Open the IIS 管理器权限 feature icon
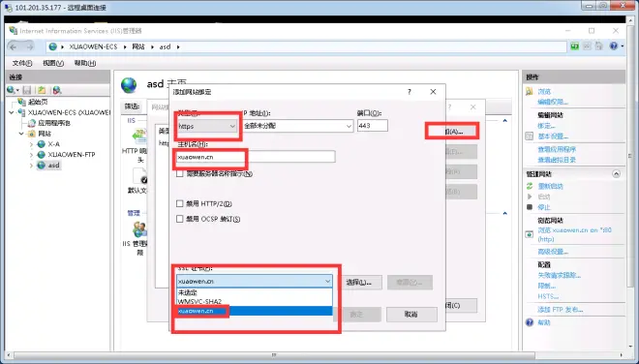 (x=139, y=229)
